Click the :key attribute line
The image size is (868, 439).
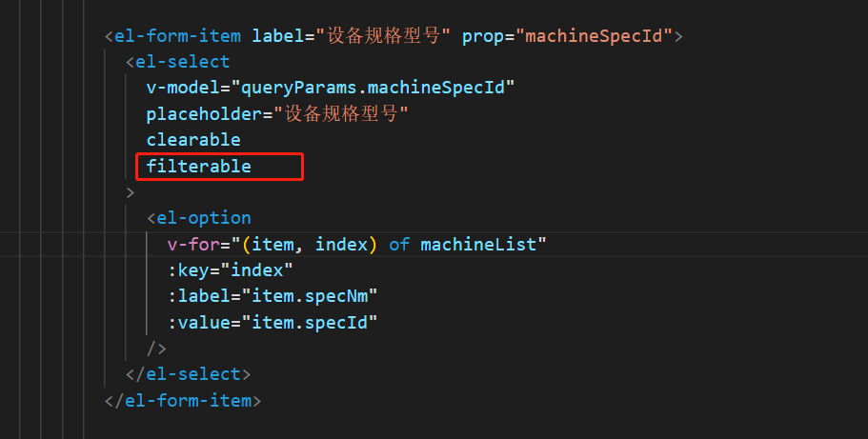click(231, 270)
